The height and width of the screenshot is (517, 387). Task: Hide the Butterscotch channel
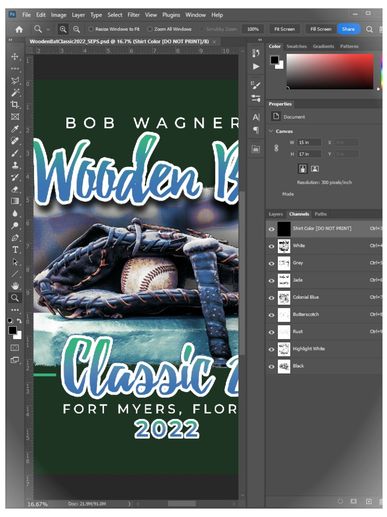point(271,315)
